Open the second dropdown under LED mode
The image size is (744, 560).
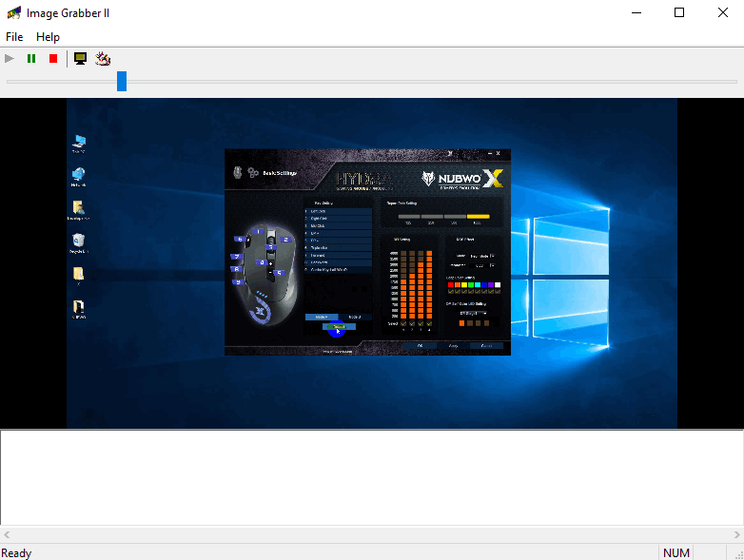tap(482, 265)
